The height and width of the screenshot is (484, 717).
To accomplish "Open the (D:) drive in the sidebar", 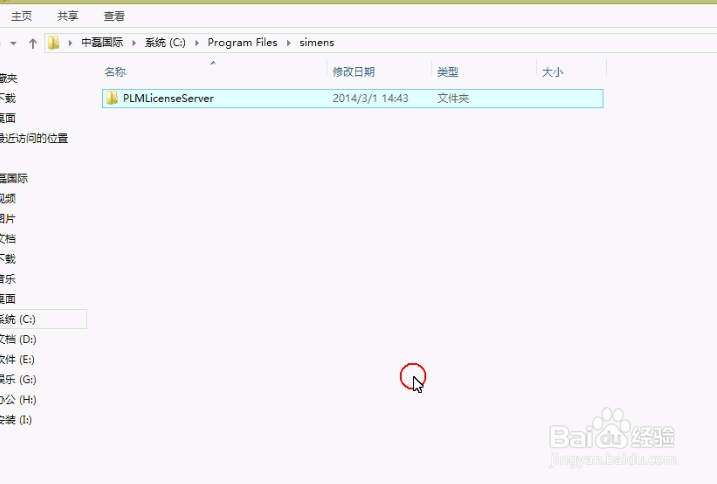I will pyautogui.click(x=18, y=339).
